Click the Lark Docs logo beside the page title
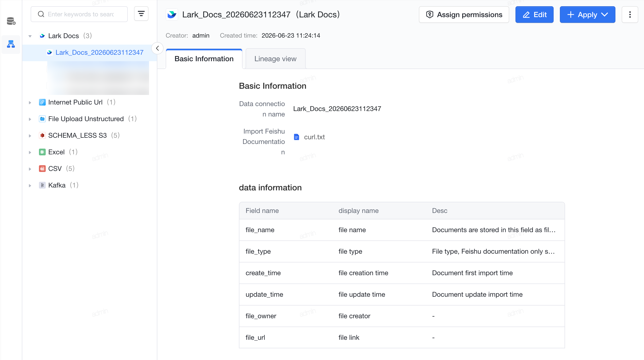The width and height of the screenshot is (644, 360). [x=172, y=15]
